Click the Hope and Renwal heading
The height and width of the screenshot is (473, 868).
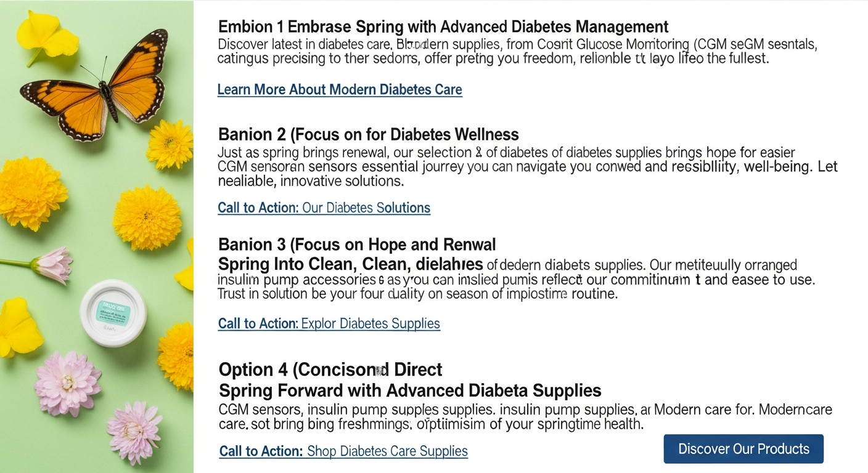(358, 244)
